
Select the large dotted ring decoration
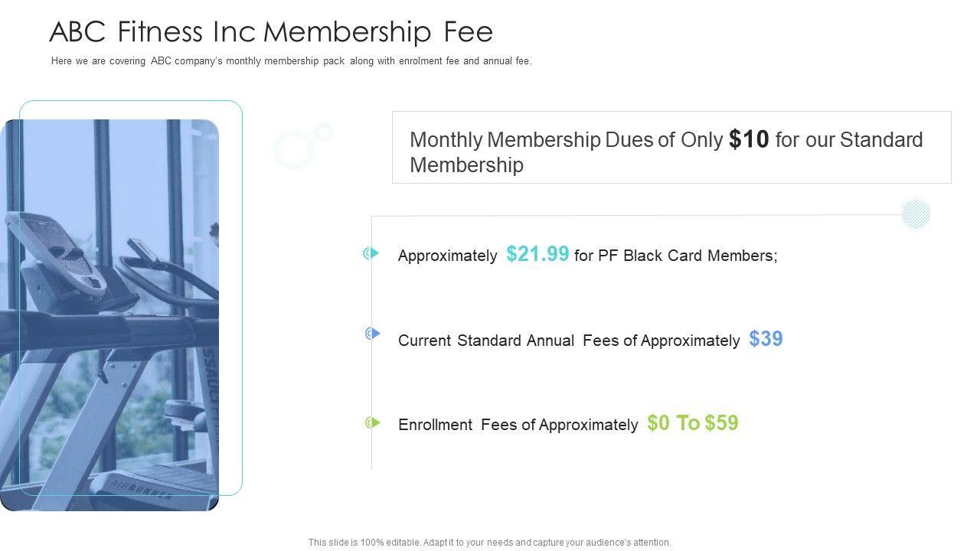point(293,149)
